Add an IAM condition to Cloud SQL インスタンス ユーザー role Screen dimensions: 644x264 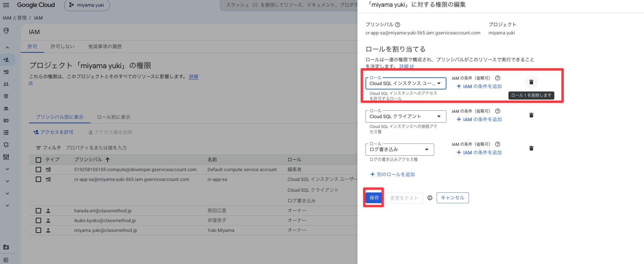coord(479,86)
